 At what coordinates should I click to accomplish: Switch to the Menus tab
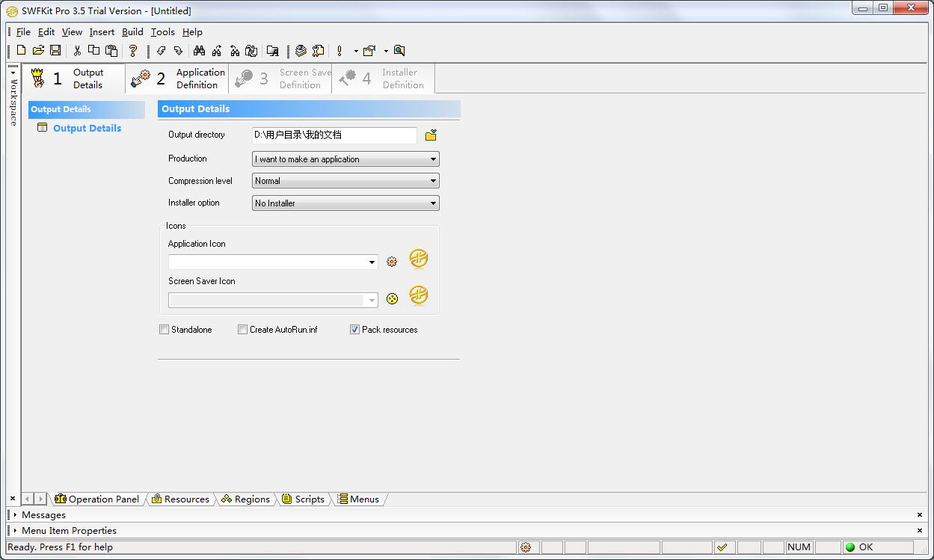point(358,499)
